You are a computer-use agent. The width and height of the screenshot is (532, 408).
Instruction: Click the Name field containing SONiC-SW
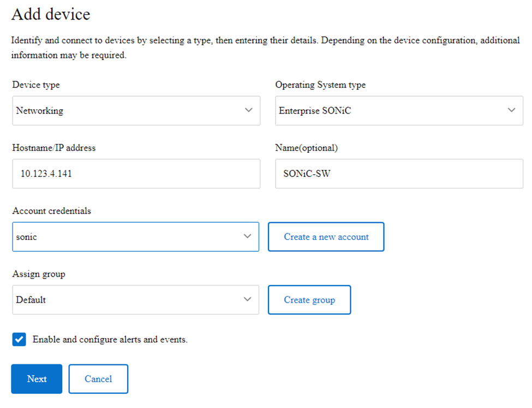coord(399,173)
